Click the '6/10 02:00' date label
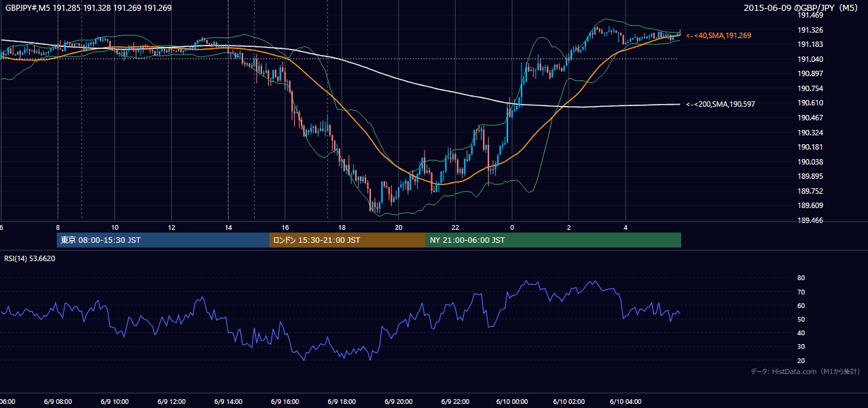 click(x=568, y=401)
